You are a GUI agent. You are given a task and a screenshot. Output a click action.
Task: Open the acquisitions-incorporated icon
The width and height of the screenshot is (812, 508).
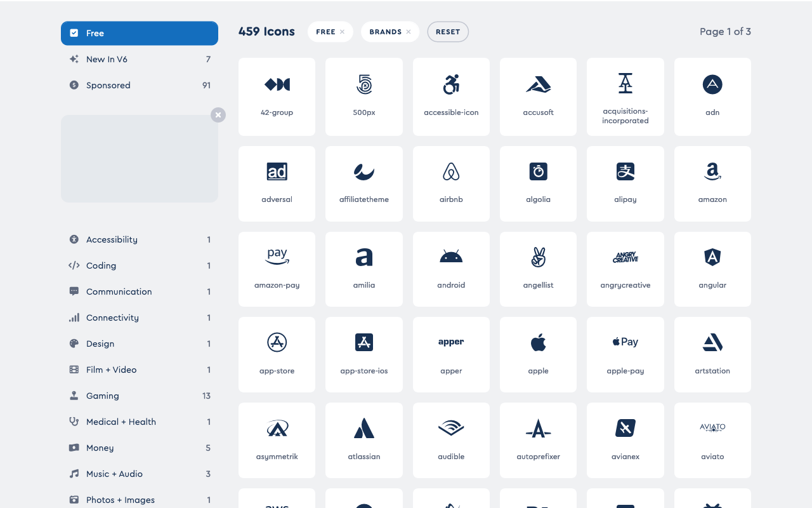(625, 97)
